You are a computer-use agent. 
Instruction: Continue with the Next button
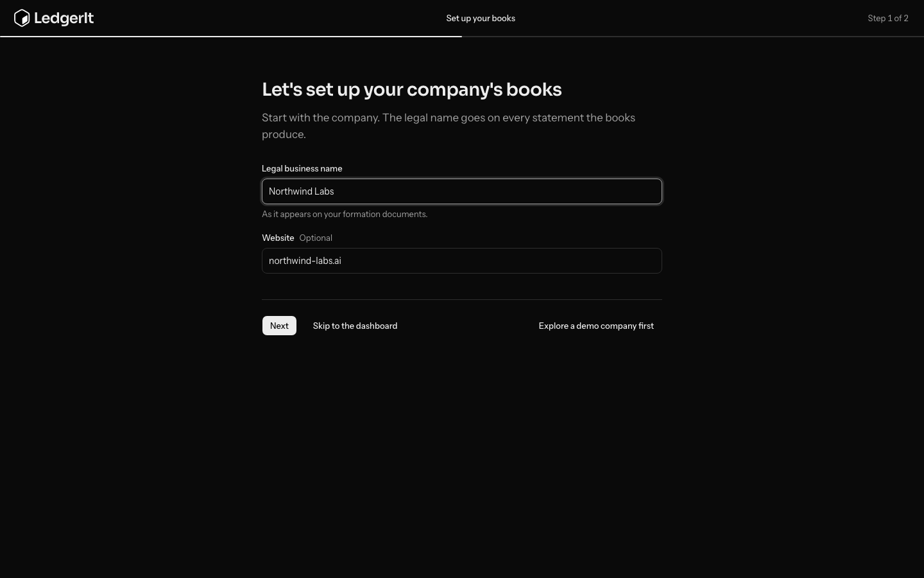[279, 326]
